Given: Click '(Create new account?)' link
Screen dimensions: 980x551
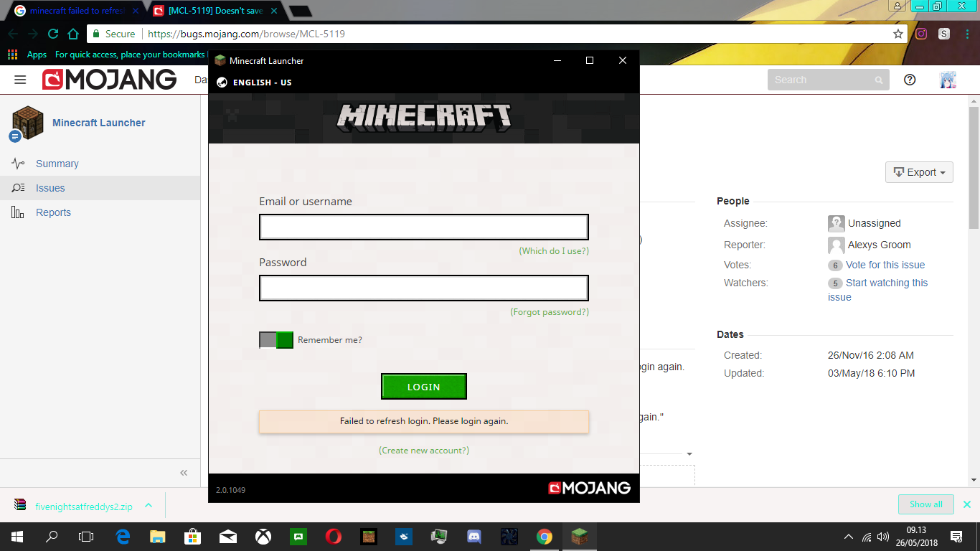Looking at the screenshot, I should point(424,451).
